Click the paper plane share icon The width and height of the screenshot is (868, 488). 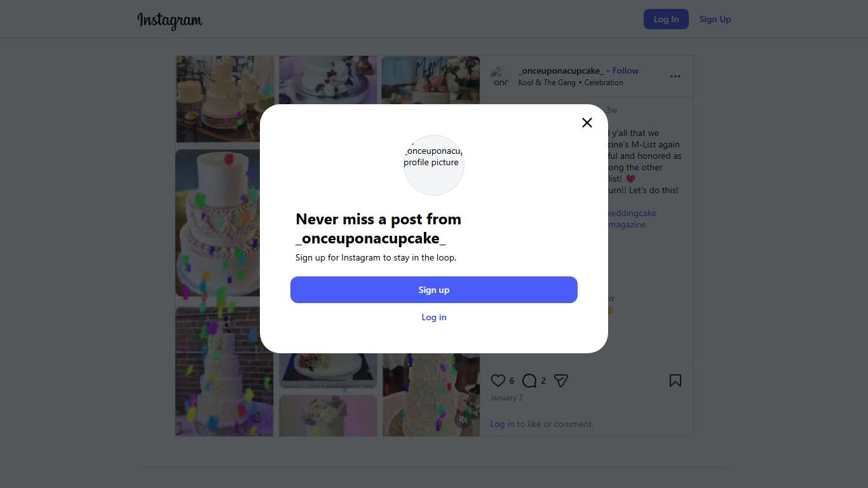(560, 381)
